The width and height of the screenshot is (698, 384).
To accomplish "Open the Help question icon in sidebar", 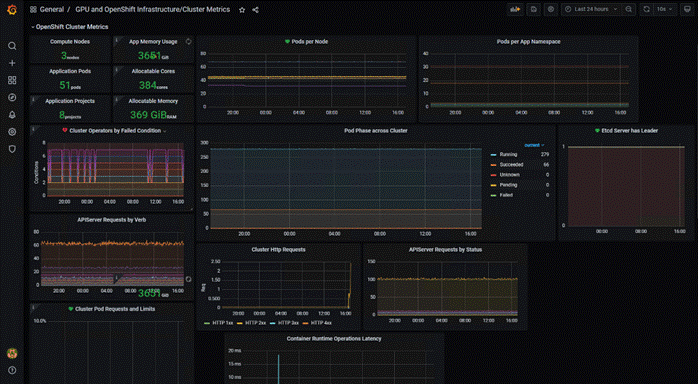I will tap(12, 370).
